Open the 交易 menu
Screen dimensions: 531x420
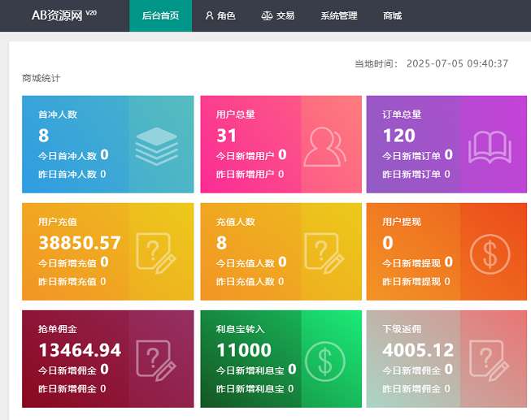click(x=277, y=15)
